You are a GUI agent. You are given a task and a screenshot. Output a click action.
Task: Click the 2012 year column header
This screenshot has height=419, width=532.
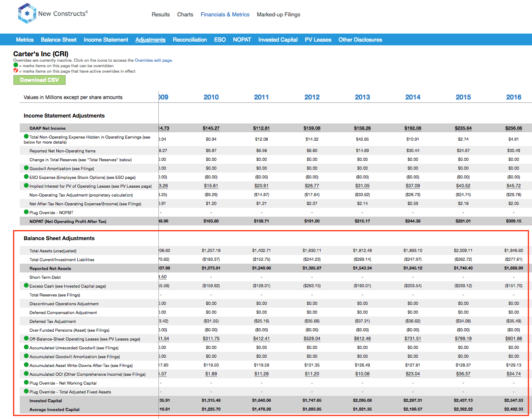(312, 97)
